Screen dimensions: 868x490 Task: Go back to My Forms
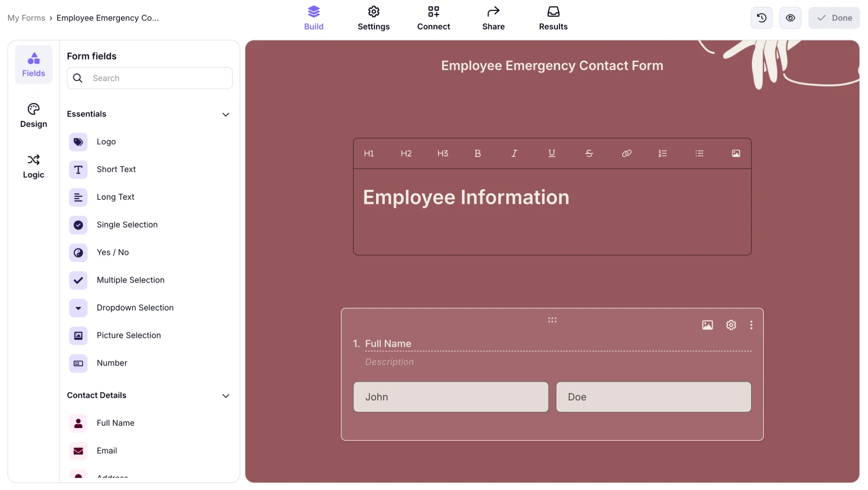pyautogui.click(x=26, y=18)
